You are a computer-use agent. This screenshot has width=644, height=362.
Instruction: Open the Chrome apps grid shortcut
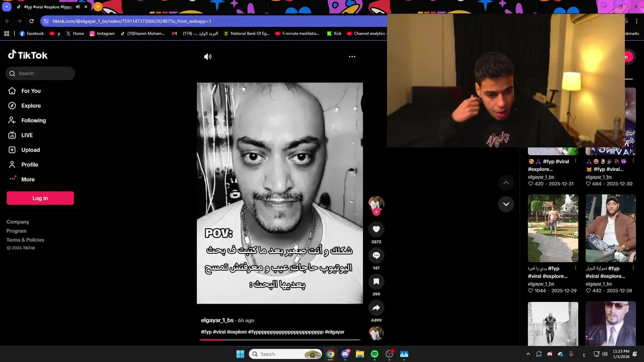[x=7, y=34]
